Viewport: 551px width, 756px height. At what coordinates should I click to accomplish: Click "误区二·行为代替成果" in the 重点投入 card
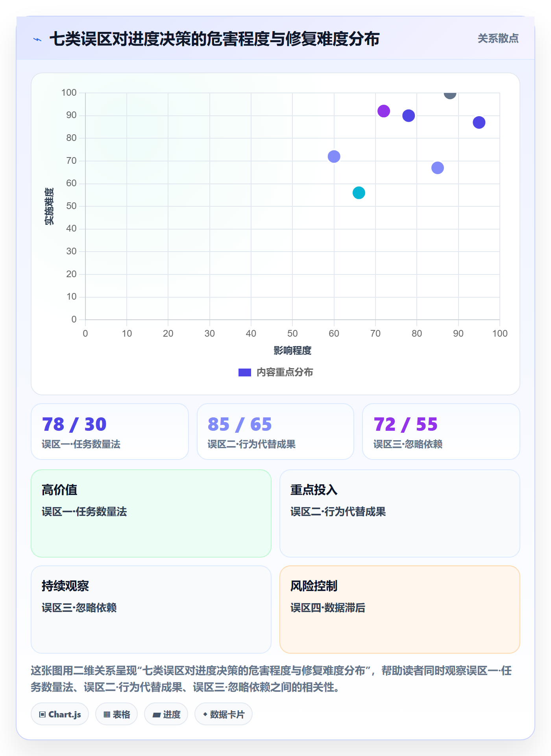(x=338, y=511)
